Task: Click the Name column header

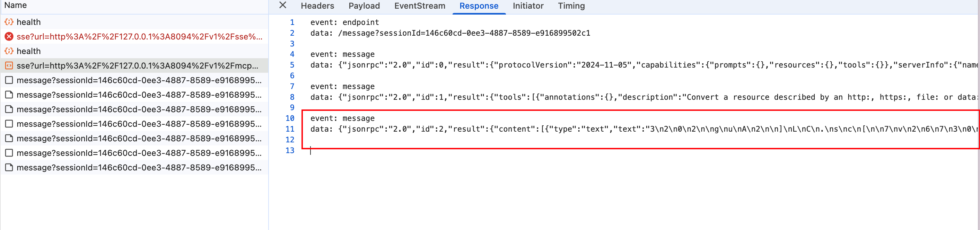Action: pyautogui.click(x=16, y=5)
